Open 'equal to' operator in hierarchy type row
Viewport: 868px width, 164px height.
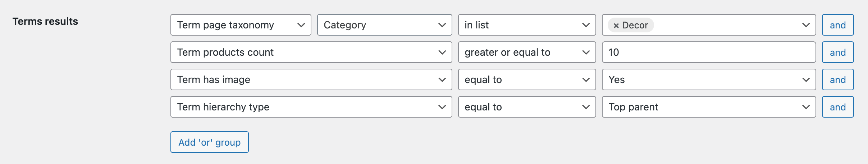[526, 107]
